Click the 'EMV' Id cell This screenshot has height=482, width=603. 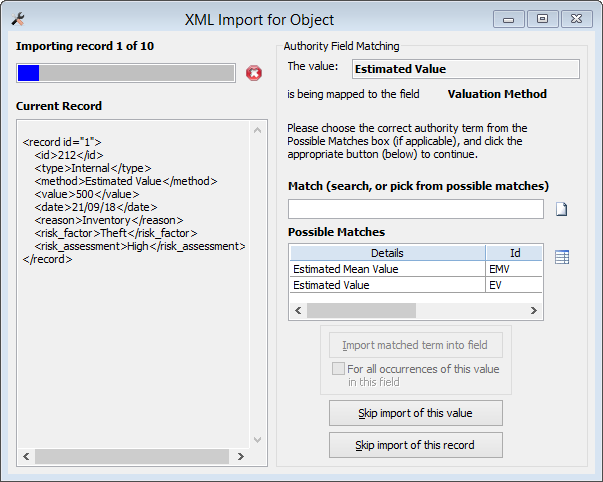tap(514, 269)
